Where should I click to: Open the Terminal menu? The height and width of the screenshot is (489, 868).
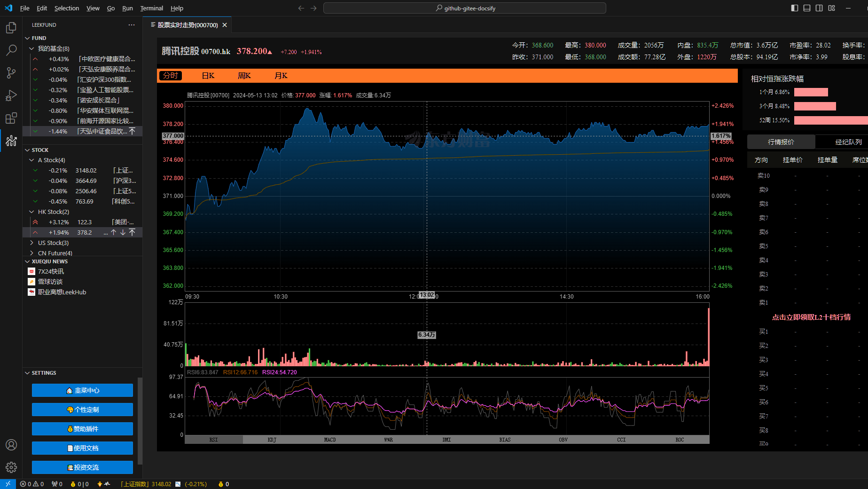(x=152, y=8)
